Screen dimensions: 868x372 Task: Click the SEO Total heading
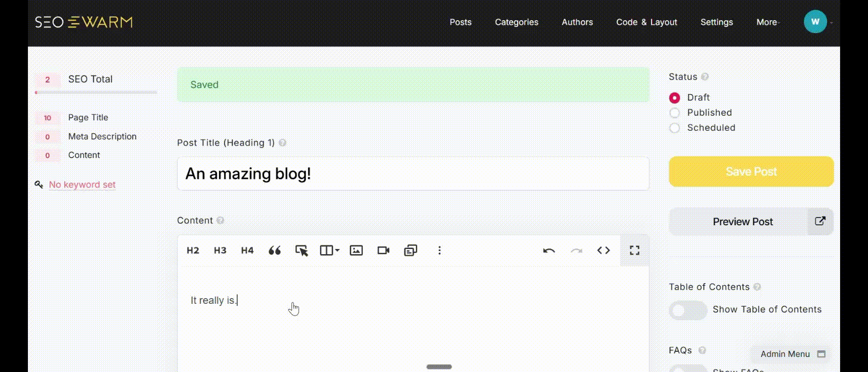tap(90, 79)
